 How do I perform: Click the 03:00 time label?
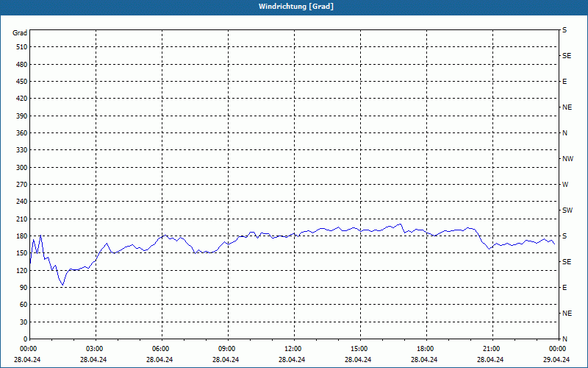(94, 349)
